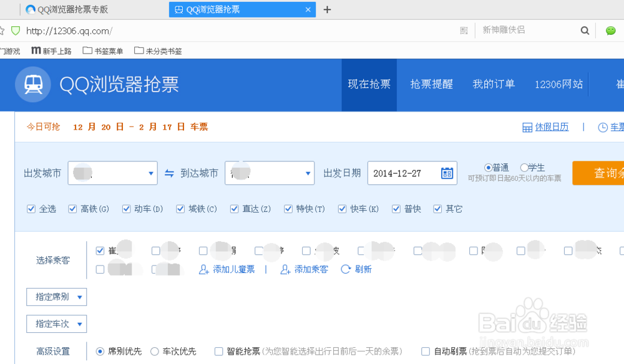624x364 pixels.
Task: Click the green security shield icon
Action: (x=16, y=31)
